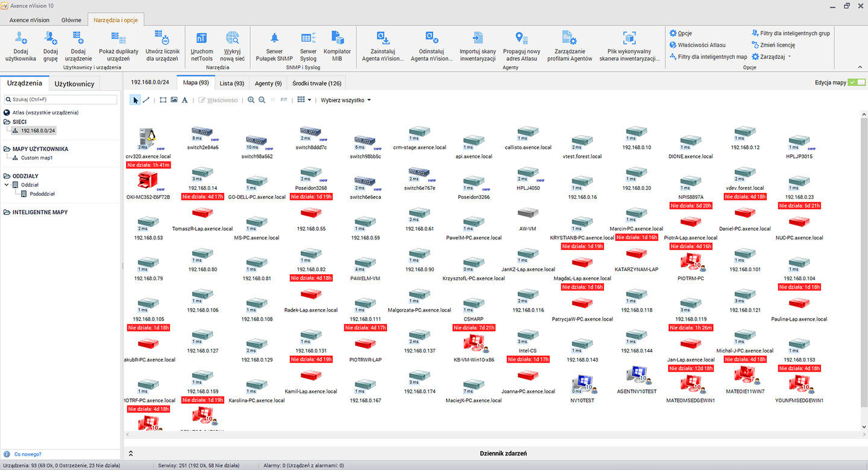Click Importuj skany inwentaryzacji
Viewport: 868px width, 470px height.
(477, 46)
